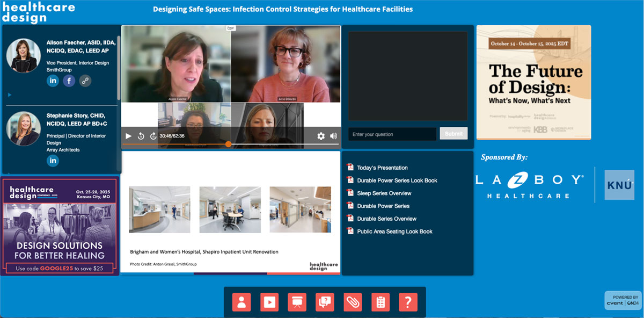Mute the video volume speaker
This screenshot has height=318, width=644.
[333, 136]
